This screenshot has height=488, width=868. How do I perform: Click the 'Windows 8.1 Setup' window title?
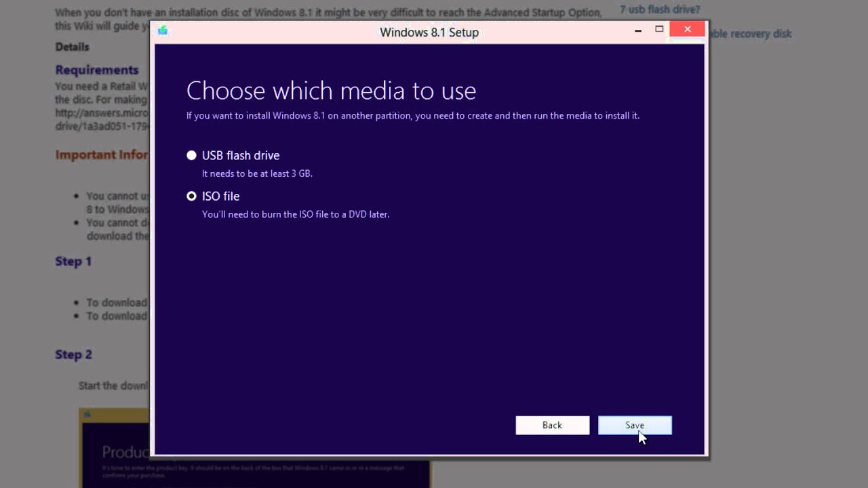[x=429, y=32]
